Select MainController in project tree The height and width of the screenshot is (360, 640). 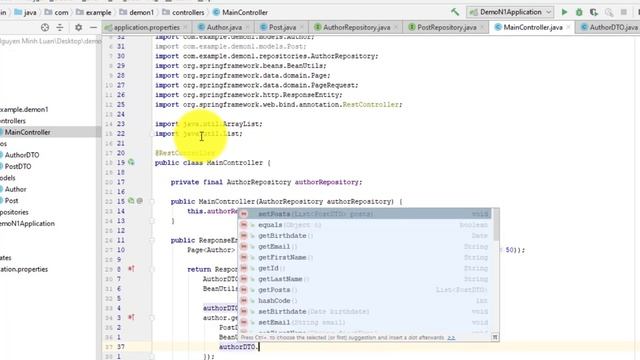(x=27, y=132)
